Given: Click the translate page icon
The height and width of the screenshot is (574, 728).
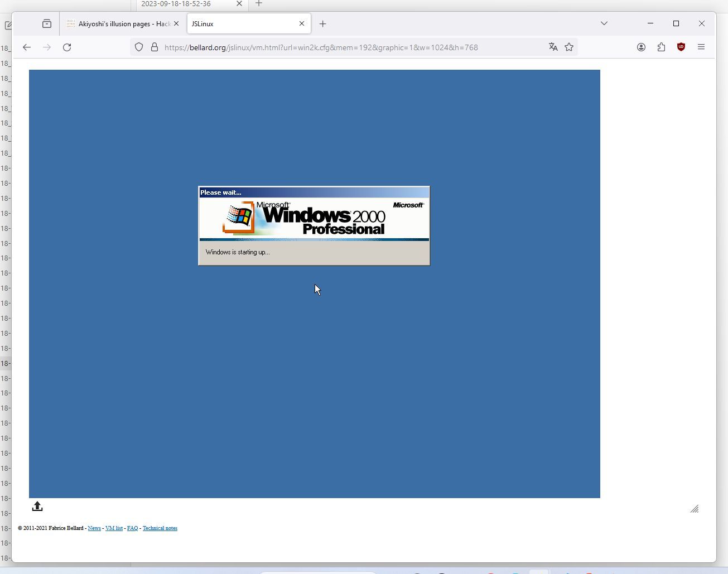Looking at the screenshot, I should pyautogui.click(x=553, y=47).
